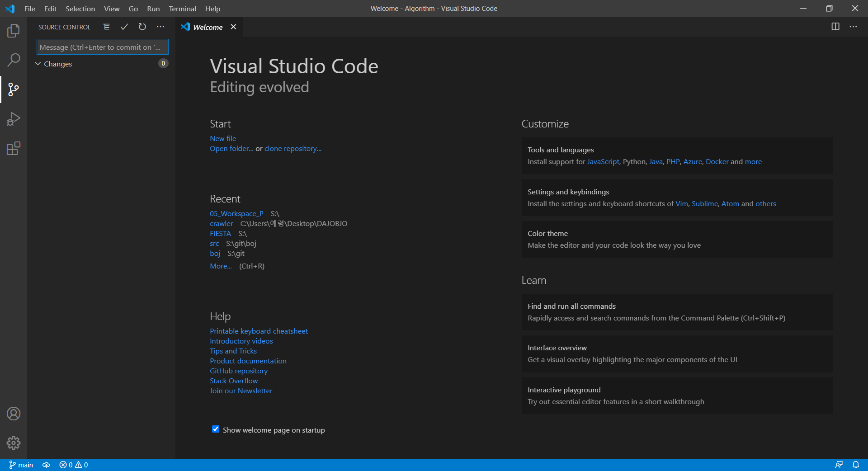Open recent folder crawler
The width and height of the screenshot is (868, 471).
222,223
